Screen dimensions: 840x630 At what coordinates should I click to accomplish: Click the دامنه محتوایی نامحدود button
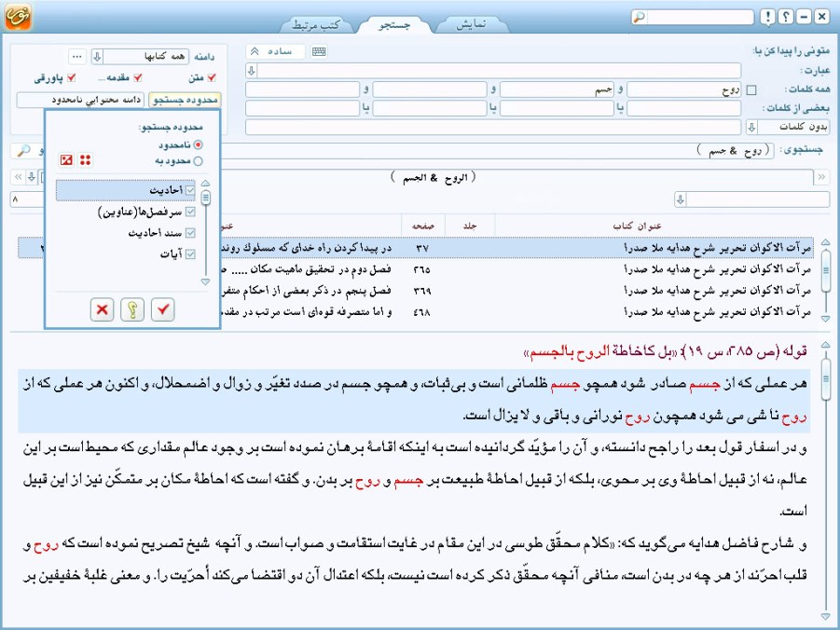(80, 100)
